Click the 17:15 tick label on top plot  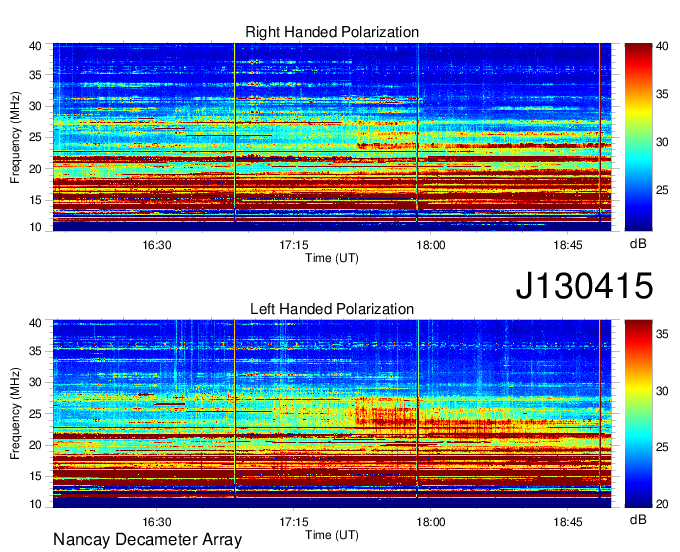point(294,245)
